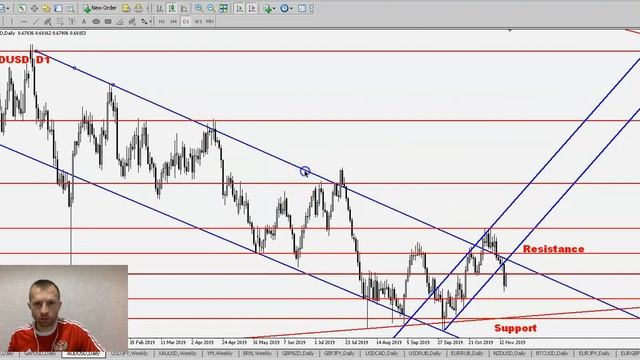This screenshot has height=360, width=640.
Task: Tile the chart windows
Action: click(223, 8)
